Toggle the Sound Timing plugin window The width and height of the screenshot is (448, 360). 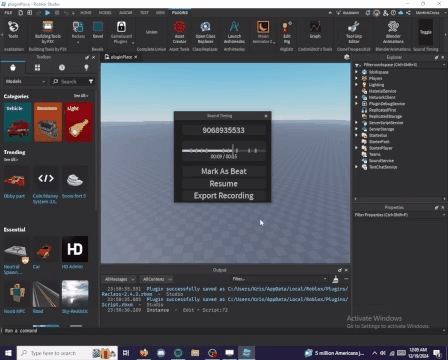point(426,32)
